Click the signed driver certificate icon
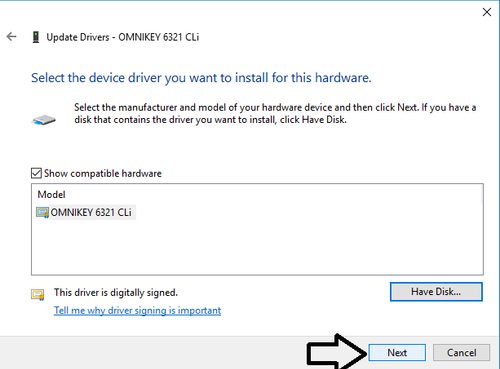The image size is (500, 369). tap(38, 294)
